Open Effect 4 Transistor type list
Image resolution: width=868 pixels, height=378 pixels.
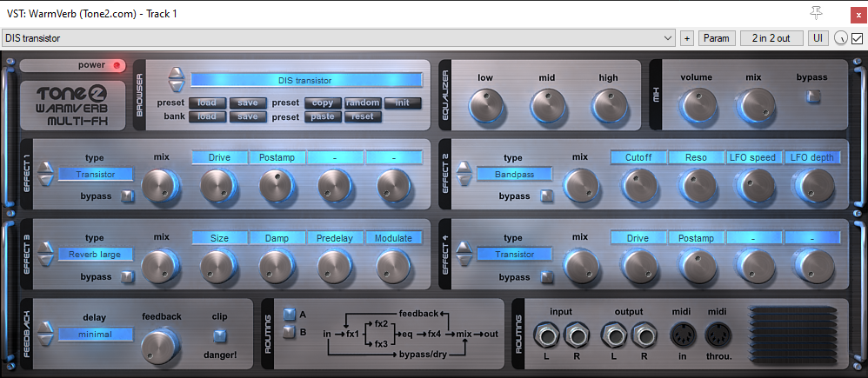pos(514,254)
